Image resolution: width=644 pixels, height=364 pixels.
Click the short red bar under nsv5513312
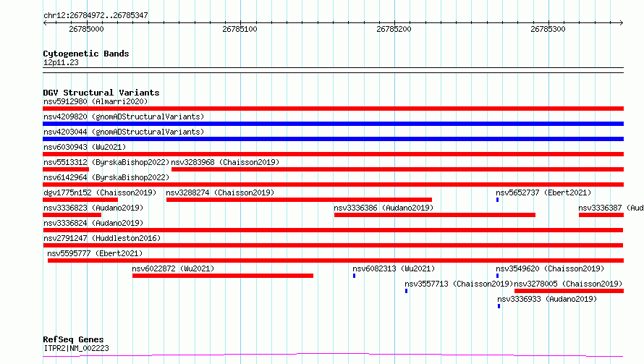coord(66,169)
